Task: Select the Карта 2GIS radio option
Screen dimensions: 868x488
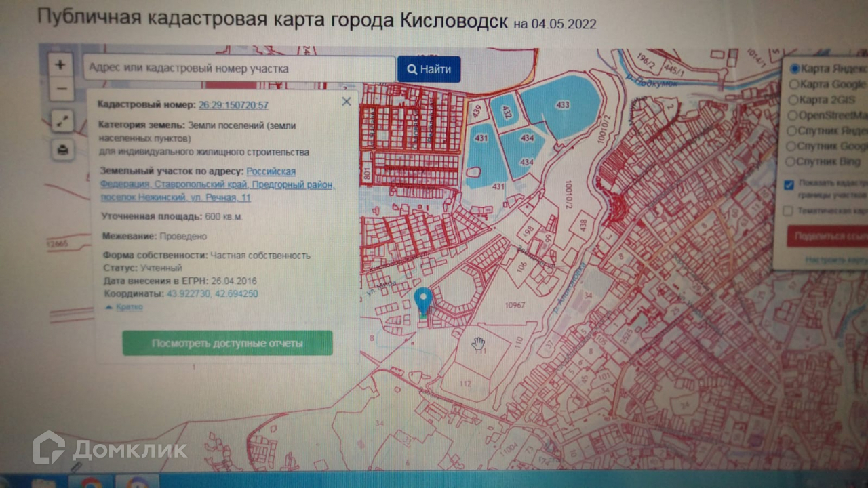Action: 794,100
